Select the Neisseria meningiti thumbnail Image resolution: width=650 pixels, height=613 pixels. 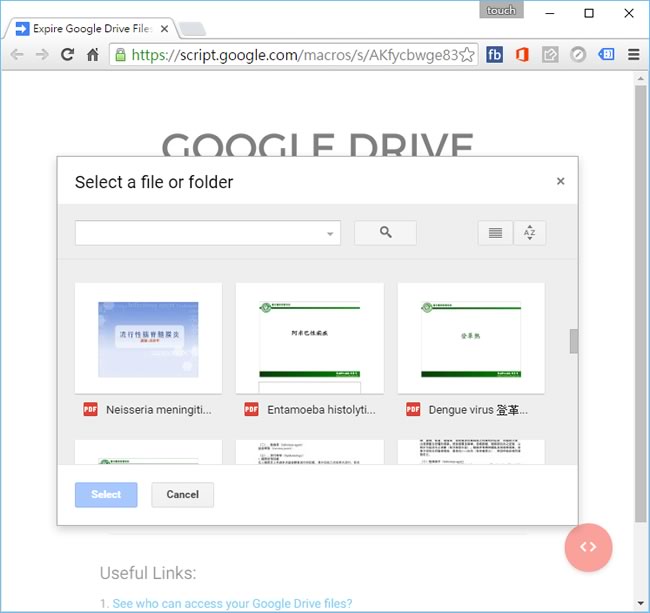[148, 338]
